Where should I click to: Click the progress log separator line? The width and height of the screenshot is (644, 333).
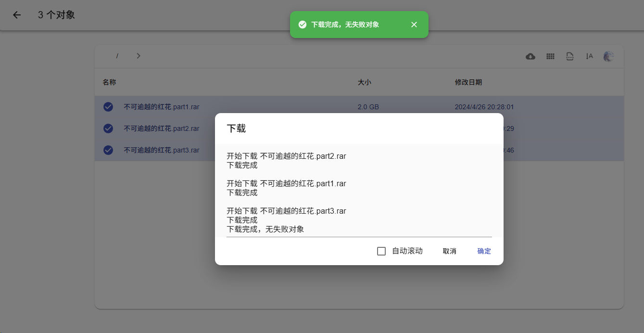(x=359, y=237)
